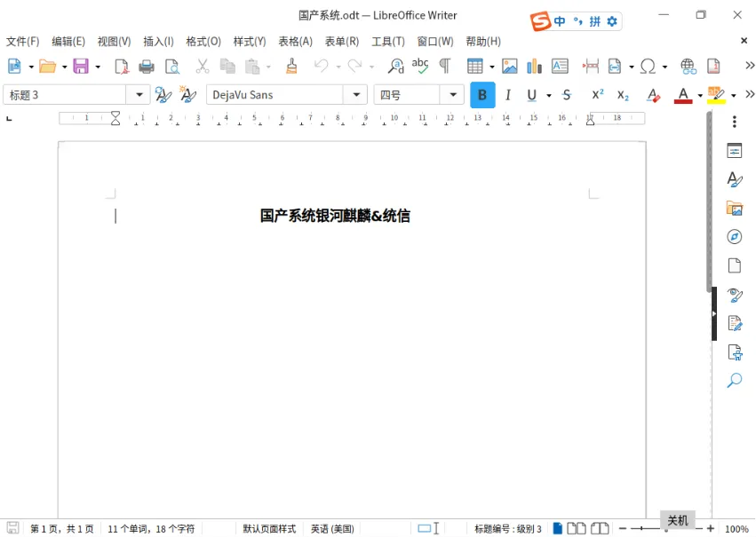Toggle formatting marks (pilcrow)
756x537 pixels.
coord(445,66)
